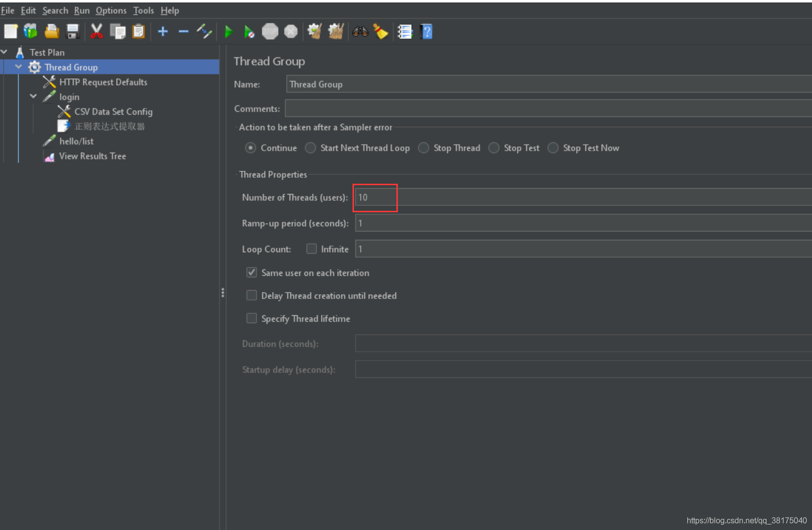Click the Copy icon
Screen dimensions: 812x530
(118, 32)
